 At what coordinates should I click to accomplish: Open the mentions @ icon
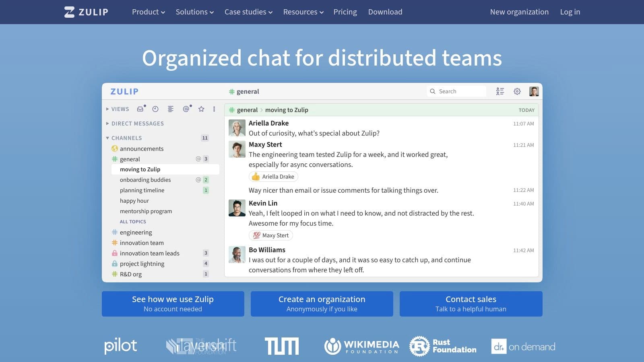(186, 109)
